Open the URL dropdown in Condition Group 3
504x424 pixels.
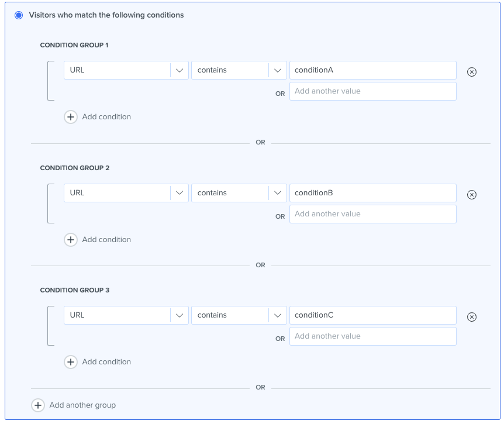(x=126, y=315)
